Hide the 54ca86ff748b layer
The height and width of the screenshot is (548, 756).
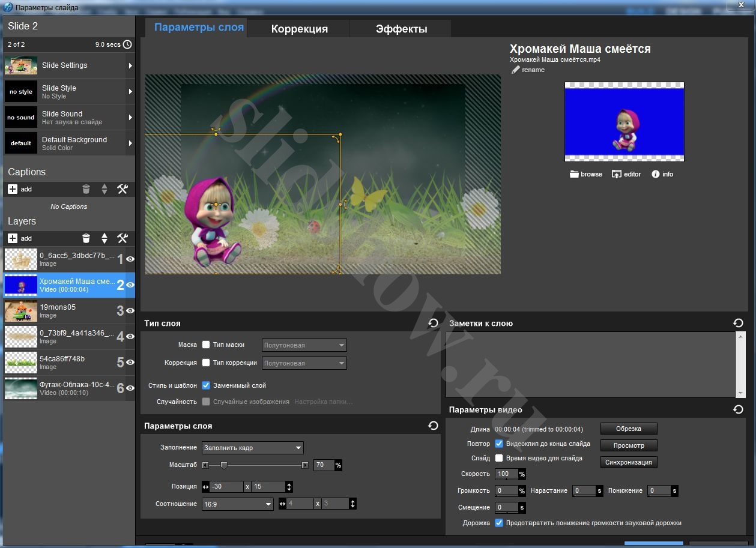[x=130, y=363]
